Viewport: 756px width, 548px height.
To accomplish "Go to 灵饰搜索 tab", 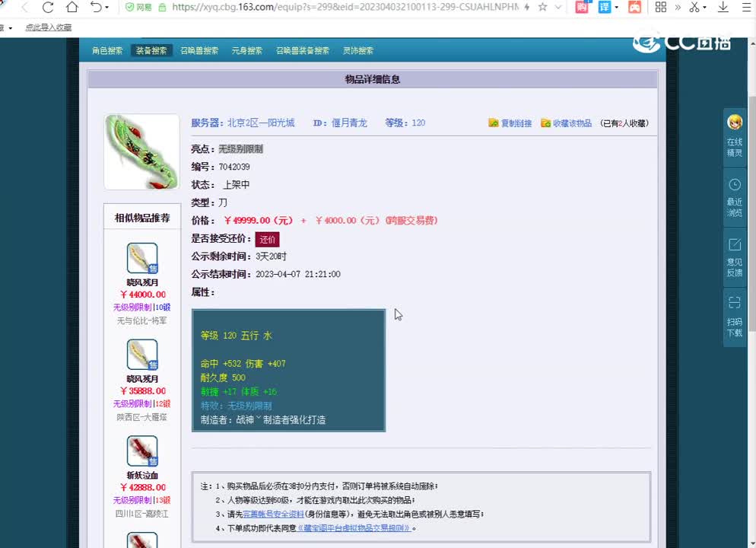I will [358, 50].
